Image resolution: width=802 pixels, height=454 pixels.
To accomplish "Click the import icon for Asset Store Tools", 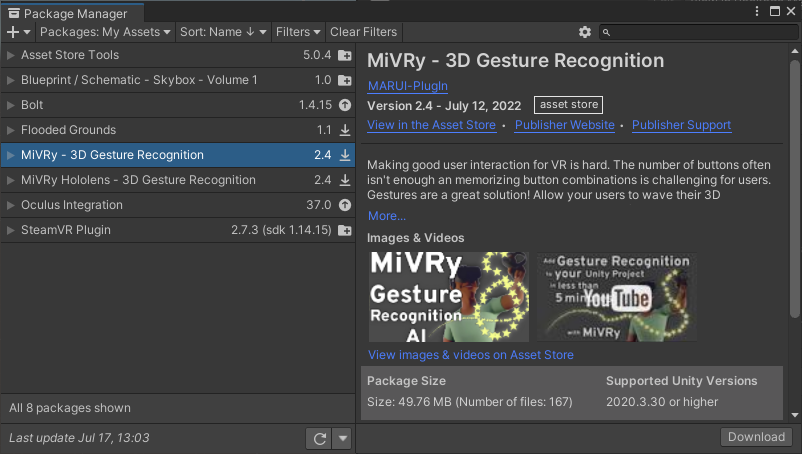I will pyautogui.click(x=345, y=55).
